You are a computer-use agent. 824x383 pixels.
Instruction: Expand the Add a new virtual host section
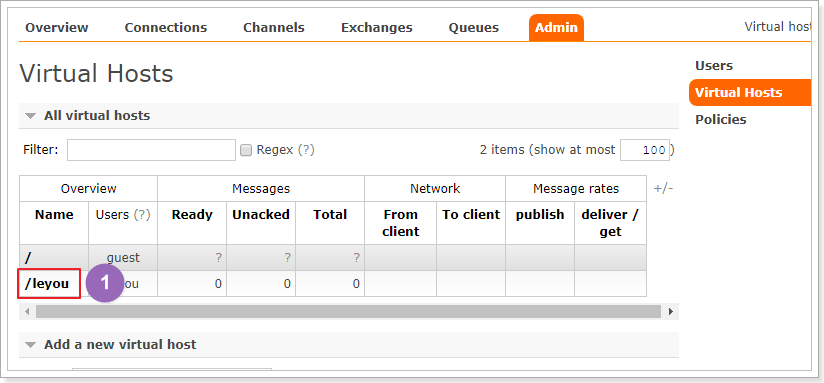coord(120,345)
